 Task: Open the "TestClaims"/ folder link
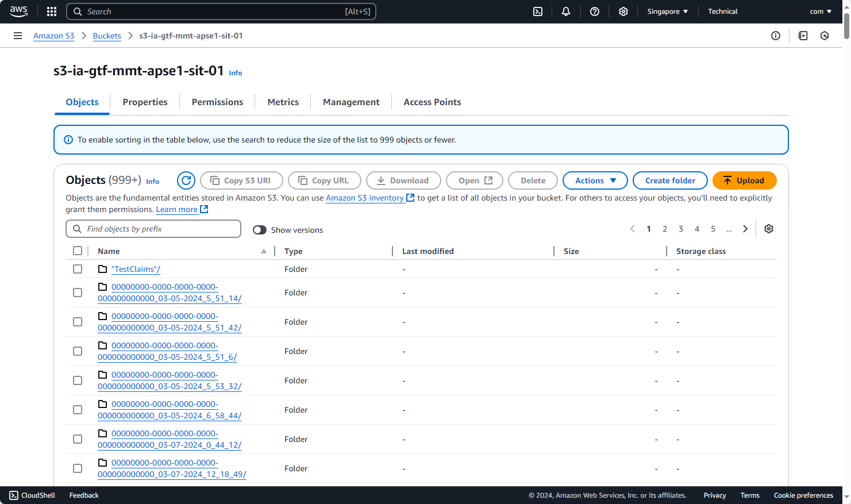pyautogui.click(x=136, y=269)
